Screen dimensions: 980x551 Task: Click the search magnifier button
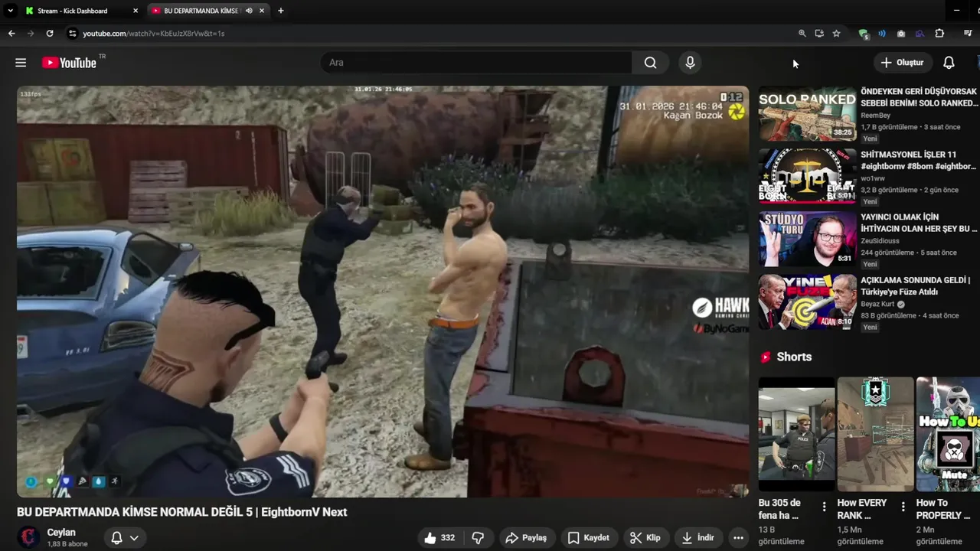coord(650,63)
